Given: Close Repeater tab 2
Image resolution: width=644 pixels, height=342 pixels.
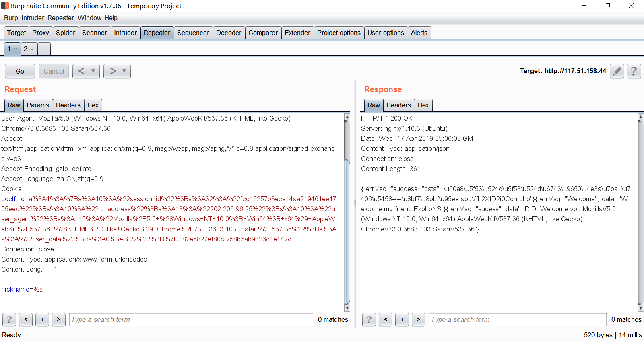Looking at the screenshot, I should pos(32,49).
